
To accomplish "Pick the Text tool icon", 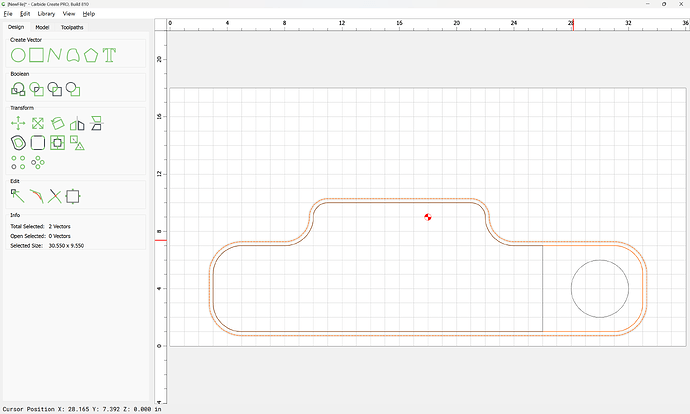I will click(x=109, y=55).
